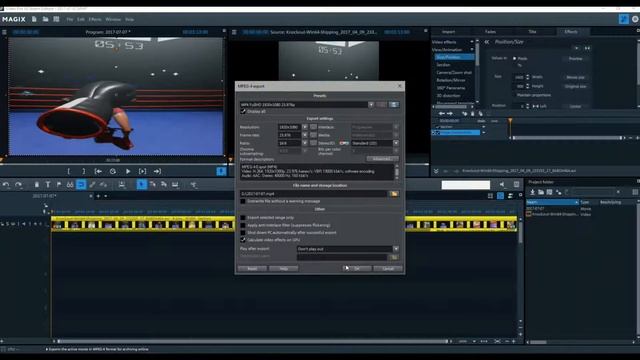
Task: Open the Resolution dropdown arrow
Action: (304, 127)
